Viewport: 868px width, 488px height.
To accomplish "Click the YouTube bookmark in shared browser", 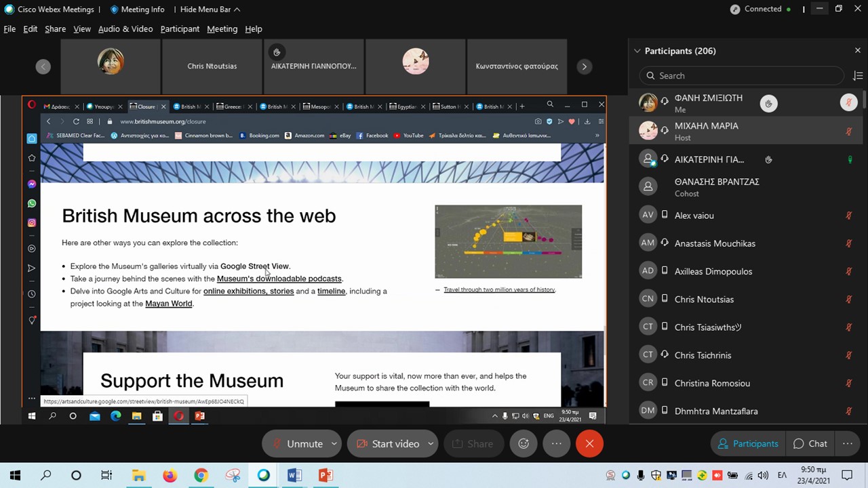I will tap(409, 136).
